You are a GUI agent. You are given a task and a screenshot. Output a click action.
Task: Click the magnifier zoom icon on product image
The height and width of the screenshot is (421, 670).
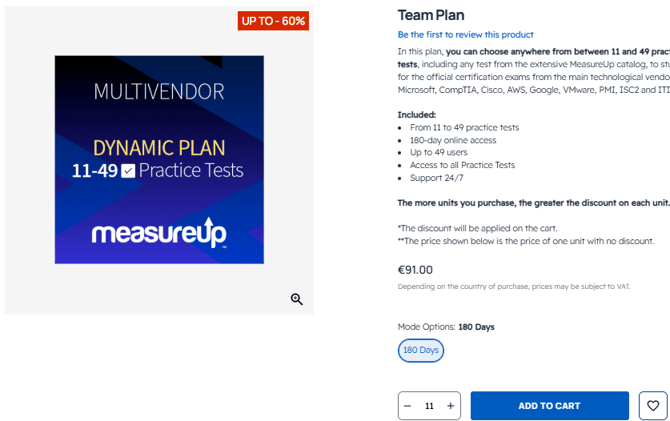coord(297,299)
